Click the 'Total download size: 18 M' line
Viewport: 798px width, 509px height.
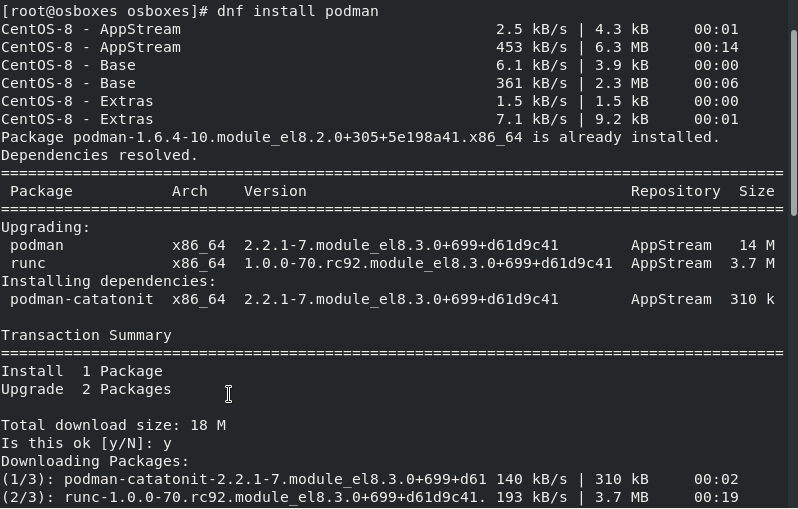coord(113,425)
